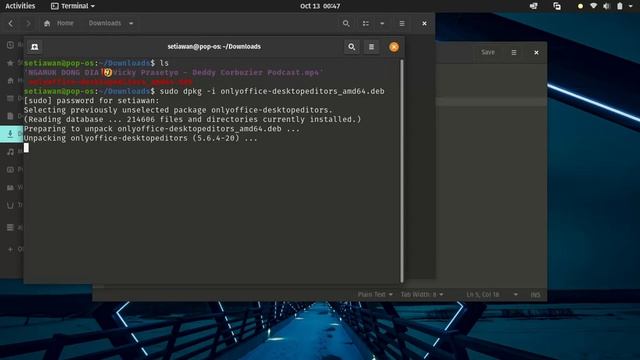Click the INS indicator in the editor status bar

[x=535, y=294]
